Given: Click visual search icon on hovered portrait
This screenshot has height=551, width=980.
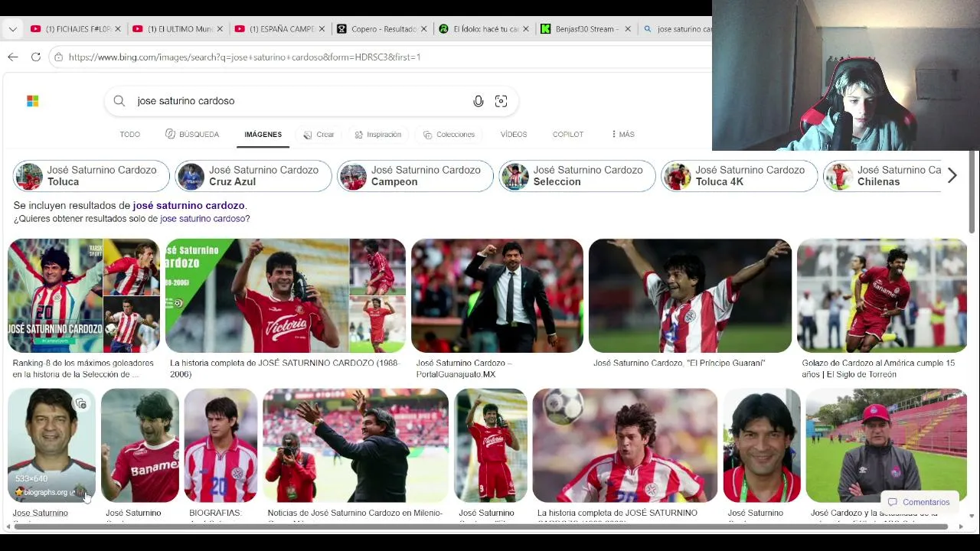Looking at the screenshot, I should (81, 403).
